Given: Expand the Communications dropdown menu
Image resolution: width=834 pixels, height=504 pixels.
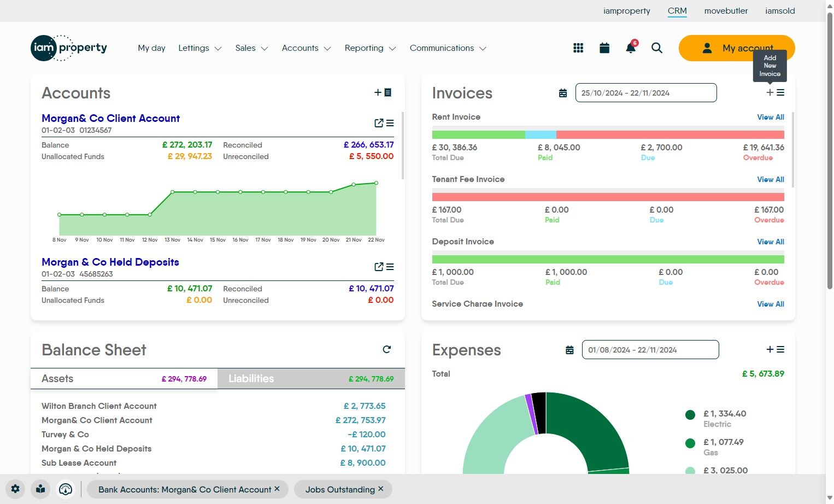Looking at the screenshot, I should pyautogui.click(x=448, y=48).
